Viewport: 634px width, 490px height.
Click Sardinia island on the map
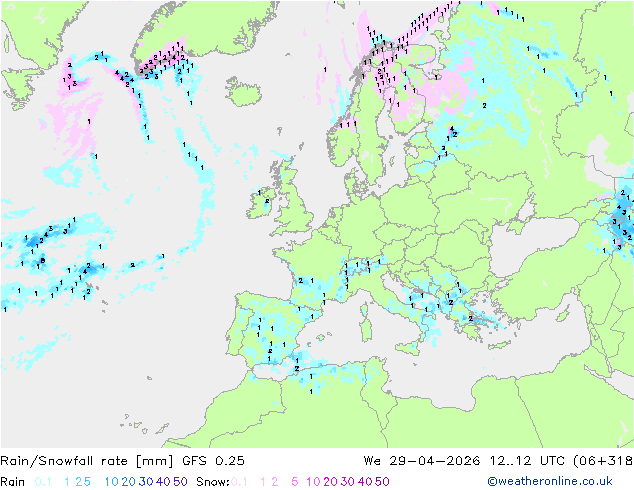[x=366, y=328]
